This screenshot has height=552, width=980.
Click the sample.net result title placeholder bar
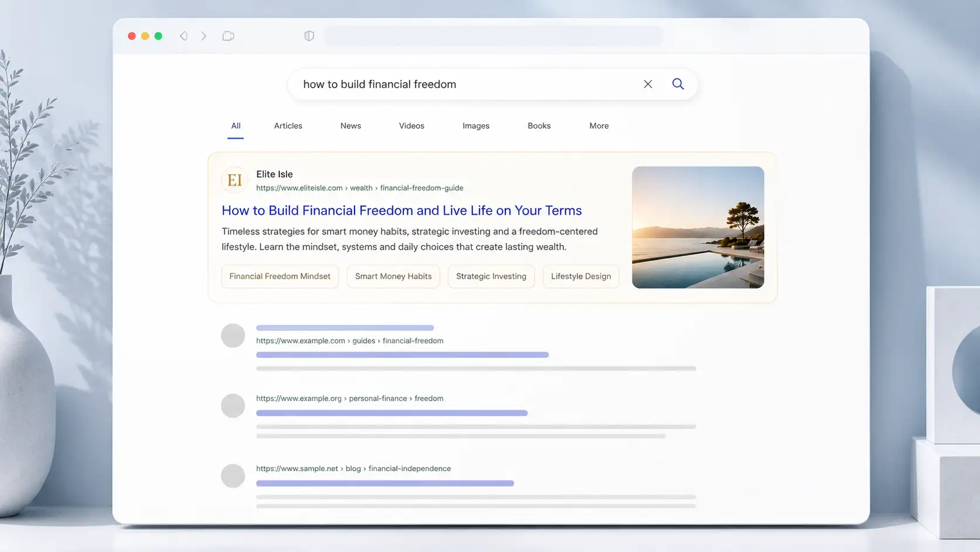[x=385, y=483]
